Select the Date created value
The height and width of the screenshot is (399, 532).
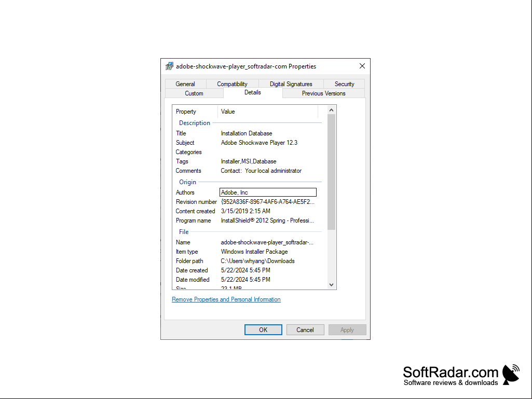[245, 270]
